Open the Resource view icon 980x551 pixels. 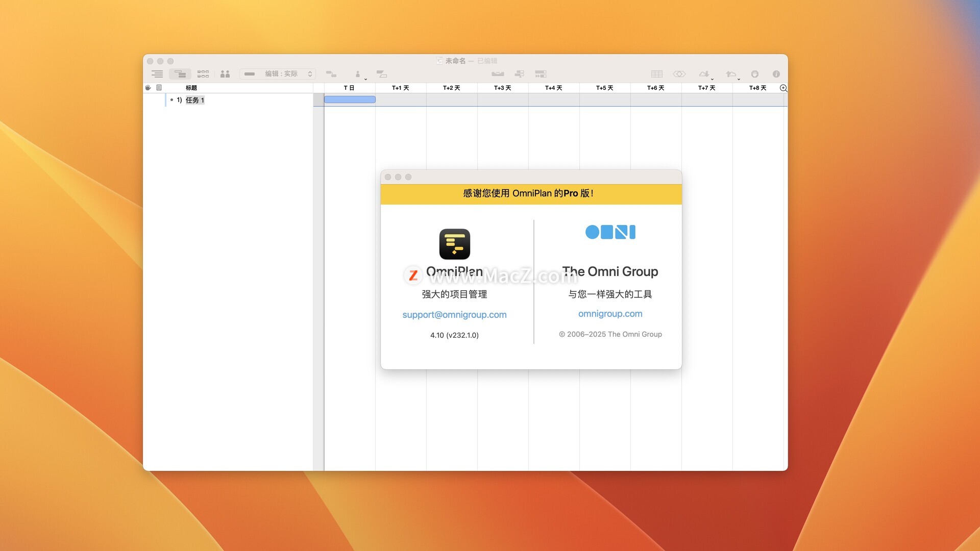pyautogui.click(x=225, y=74)
